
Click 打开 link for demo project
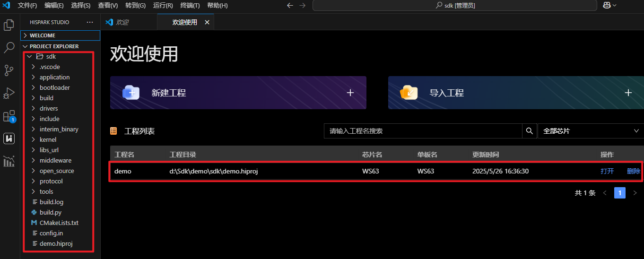[x=607, y=171]
